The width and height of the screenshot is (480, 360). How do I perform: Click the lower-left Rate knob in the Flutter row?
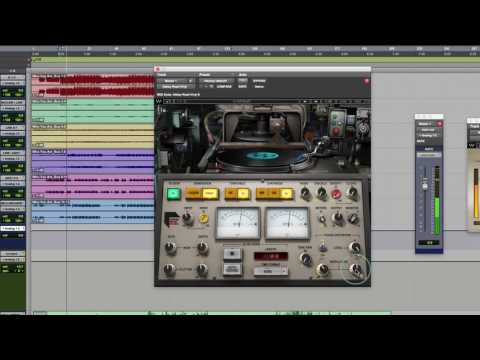169,269
